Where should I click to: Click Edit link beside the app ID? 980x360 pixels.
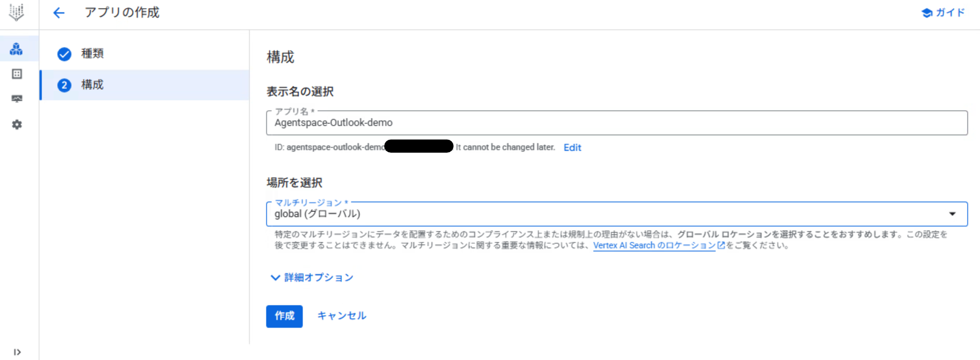(x=572, y=148)
